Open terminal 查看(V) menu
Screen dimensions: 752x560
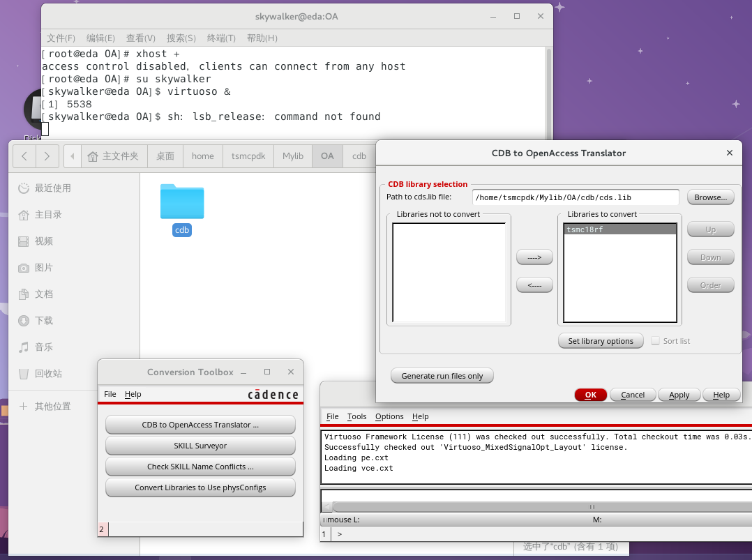click(x=141, y=38)
